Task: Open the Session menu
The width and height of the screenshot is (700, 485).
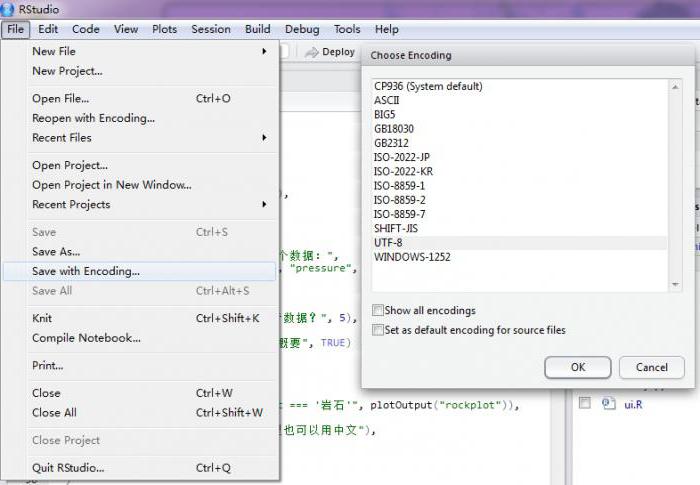Action: click(211, 29)
